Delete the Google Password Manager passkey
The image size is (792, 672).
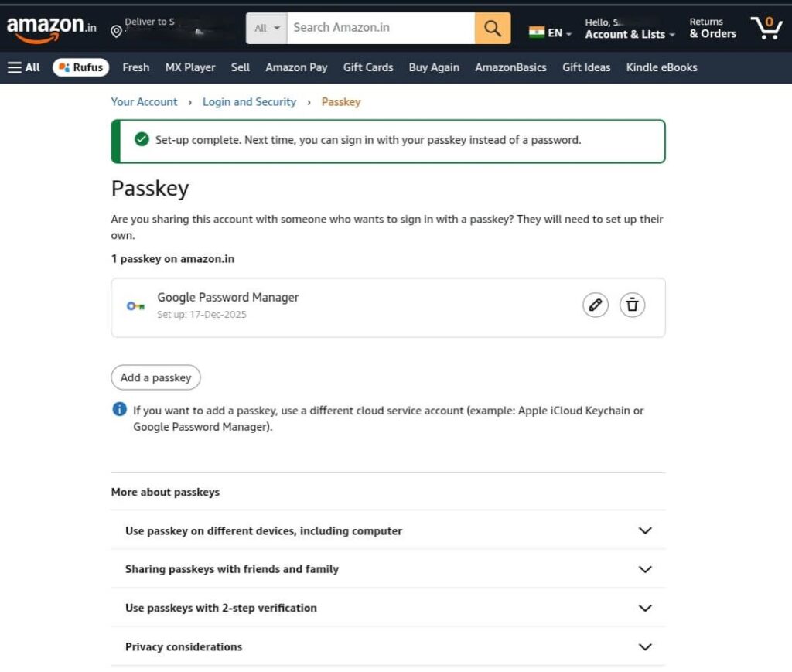tap(632, 305)
